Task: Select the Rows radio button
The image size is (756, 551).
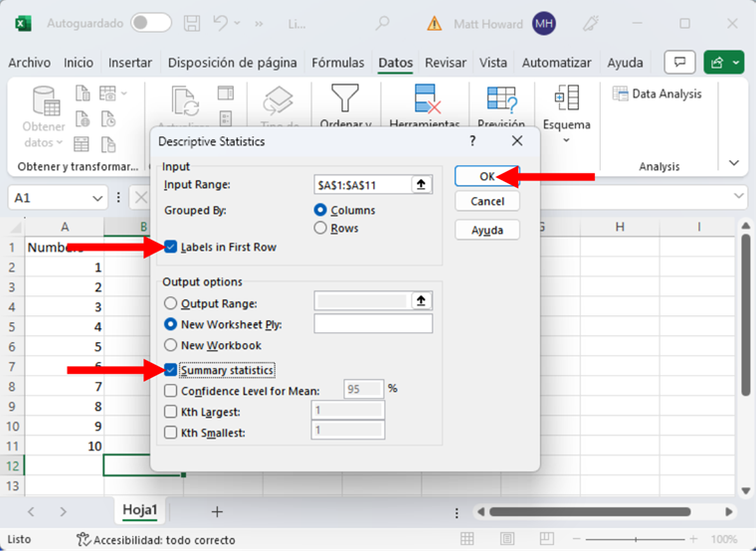Action: [320, 228]
